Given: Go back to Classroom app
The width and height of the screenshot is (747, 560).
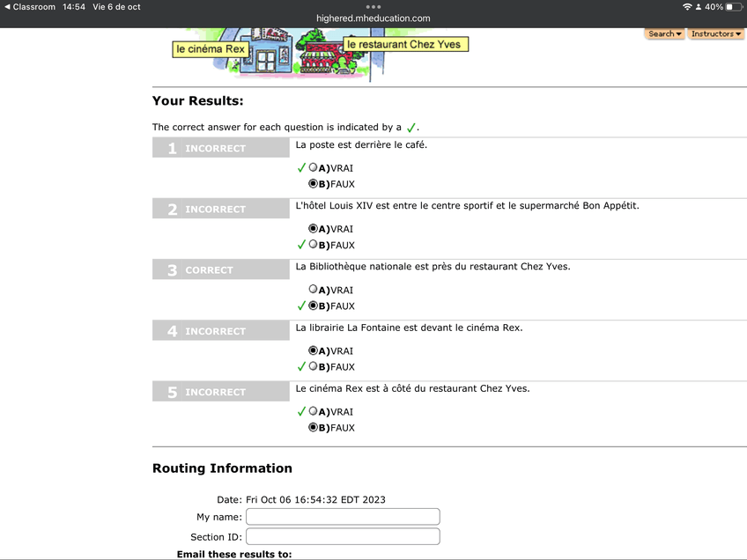Looking at the screenshot, I should (x=30, y=7).
